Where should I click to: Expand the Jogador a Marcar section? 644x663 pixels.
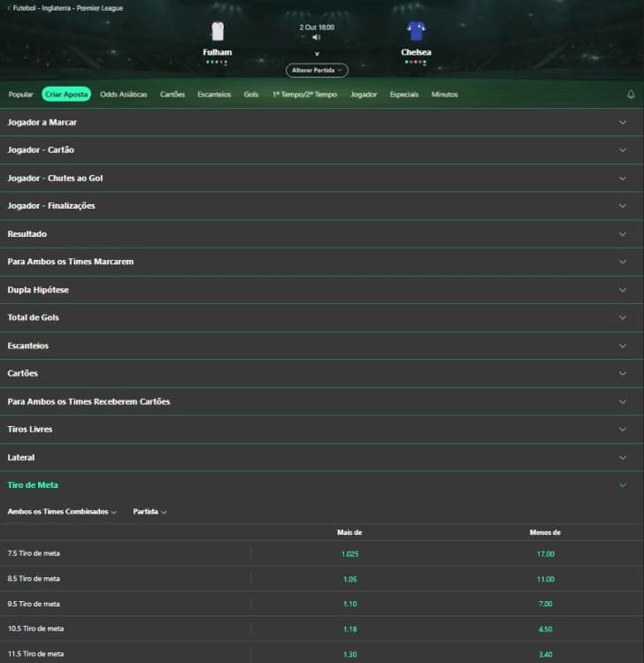322,122
